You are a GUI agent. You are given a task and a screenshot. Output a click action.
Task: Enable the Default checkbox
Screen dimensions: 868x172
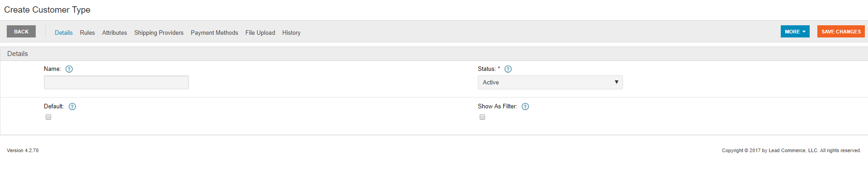click(48, 117)
